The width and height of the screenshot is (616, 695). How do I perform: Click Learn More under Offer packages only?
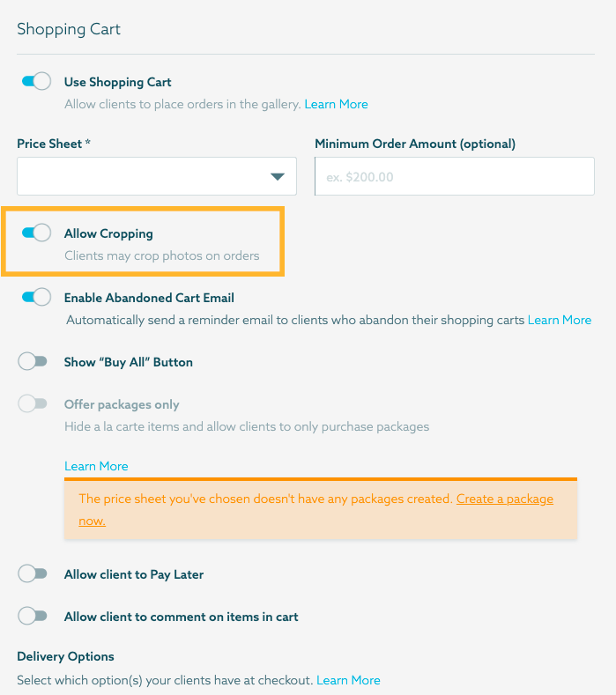[96, 466]
